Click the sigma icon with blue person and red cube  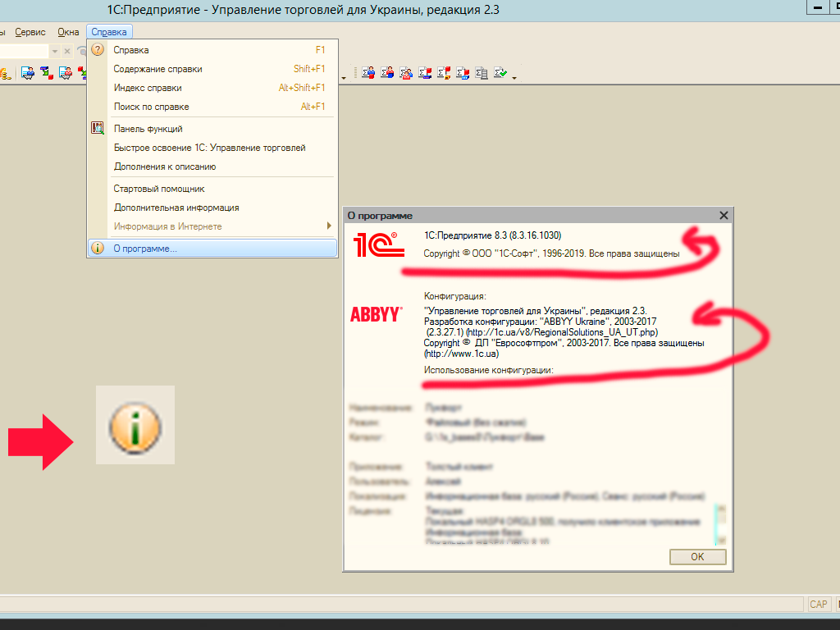click(368, 73)
